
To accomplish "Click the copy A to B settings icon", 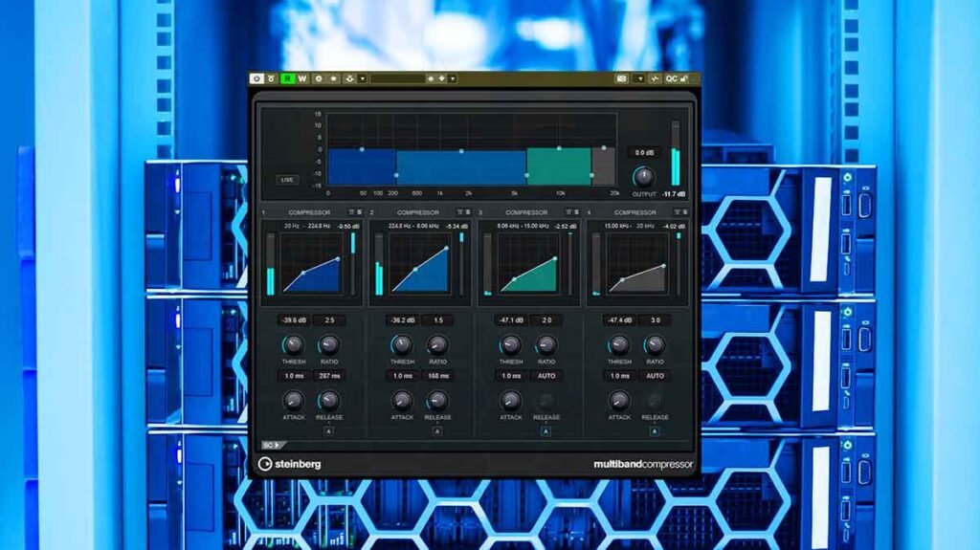I will coord(334,78).
